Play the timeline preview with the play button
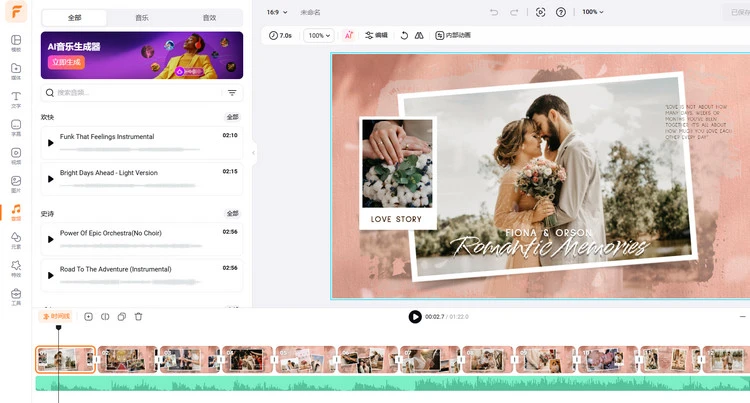This screenshot has height=403, width=750. (x=415, y=317)
